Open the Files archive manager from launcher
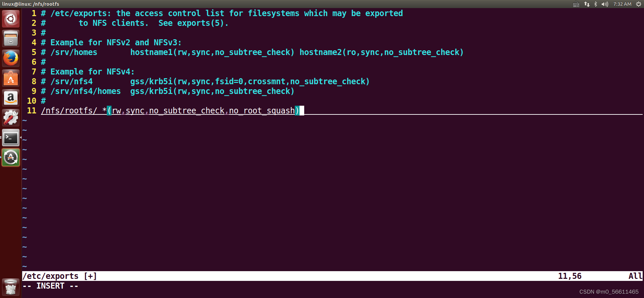 10,38
